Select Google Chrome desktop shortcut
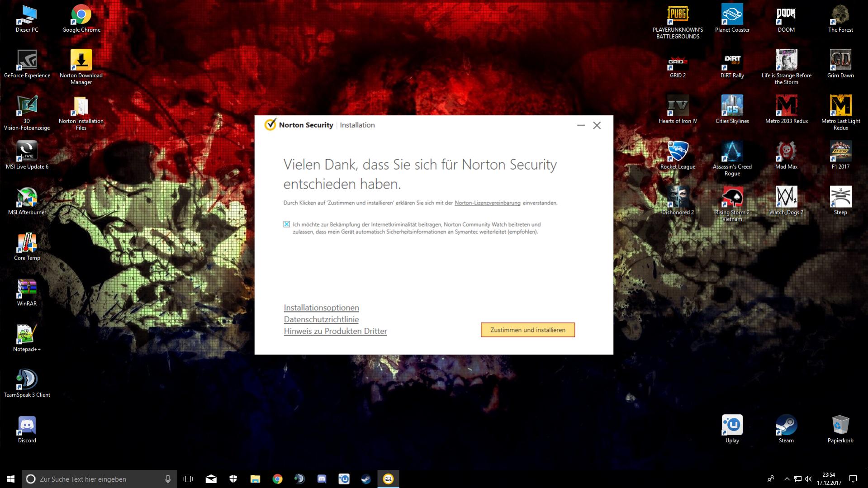Screen dimensions: 868x488 (x=81, y=19)
